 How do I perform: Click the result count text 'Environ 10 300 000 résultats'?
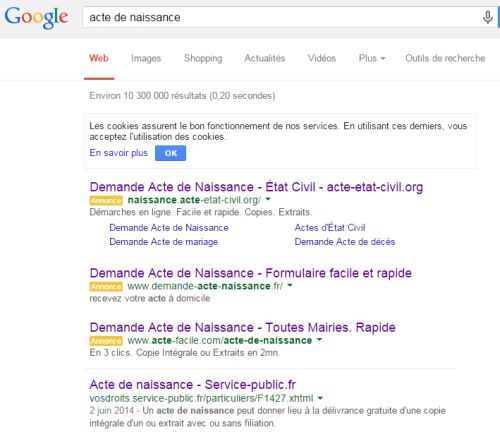coord(182,96)
